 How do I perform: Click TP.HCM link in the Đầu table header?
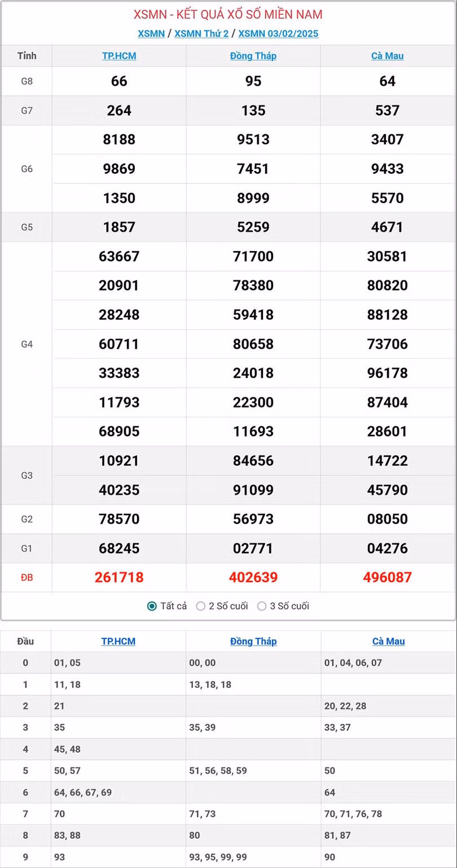point(118,641)
